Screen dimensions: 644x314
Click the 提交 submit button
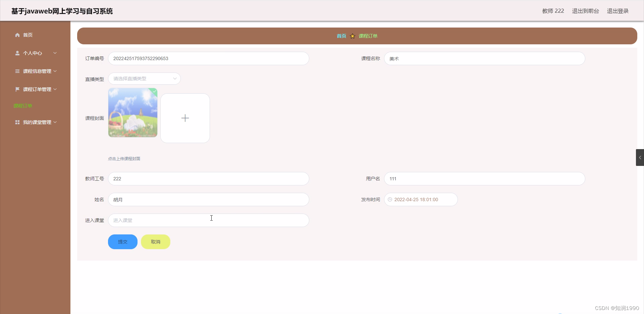[122, 241]
